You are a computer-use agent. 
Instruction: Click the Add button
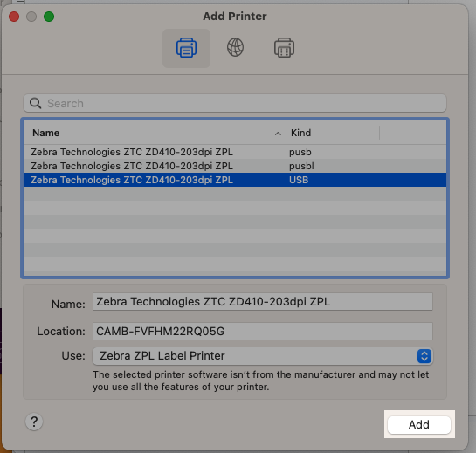pyautogui.click(x=419, y=424)
